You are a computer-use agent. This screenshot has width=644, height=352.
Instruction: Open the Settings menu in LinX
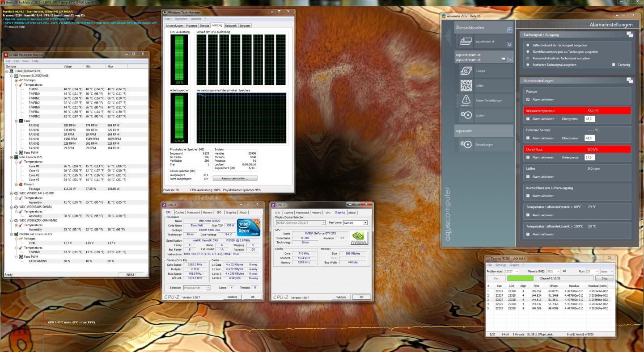[x=500, y=265]
